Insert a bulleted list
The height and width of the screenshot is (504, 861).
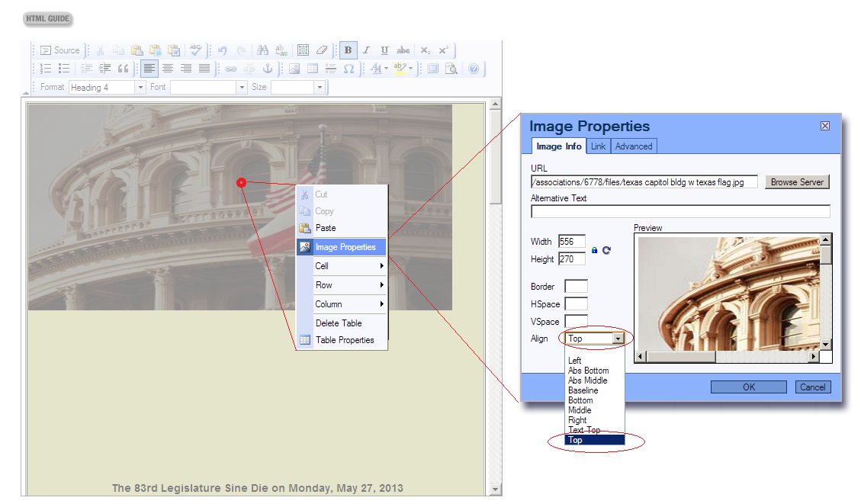click(64, 69)
